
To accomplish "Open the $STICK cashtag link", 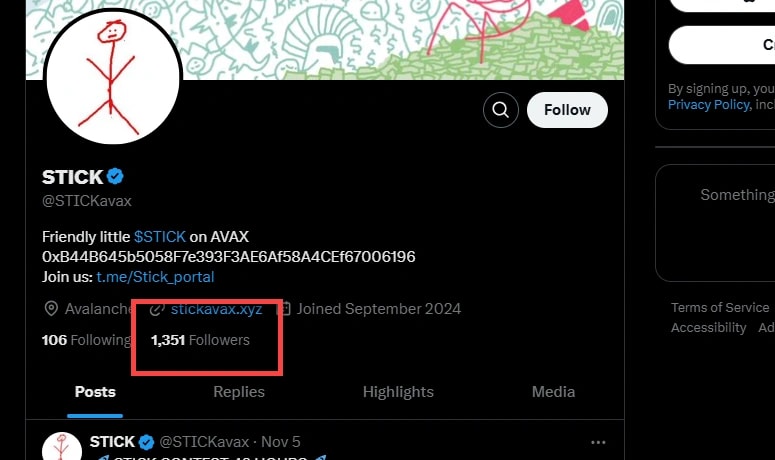I will tap(159, 237).
